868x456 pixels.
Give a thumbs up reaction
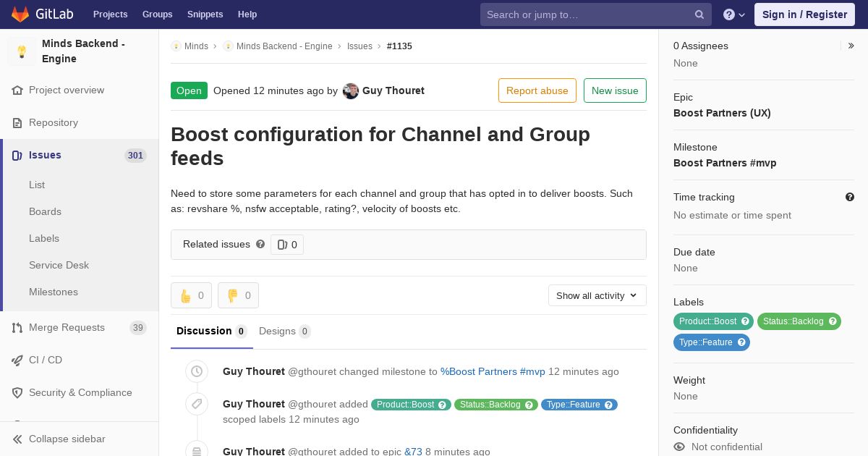(191, 295)
